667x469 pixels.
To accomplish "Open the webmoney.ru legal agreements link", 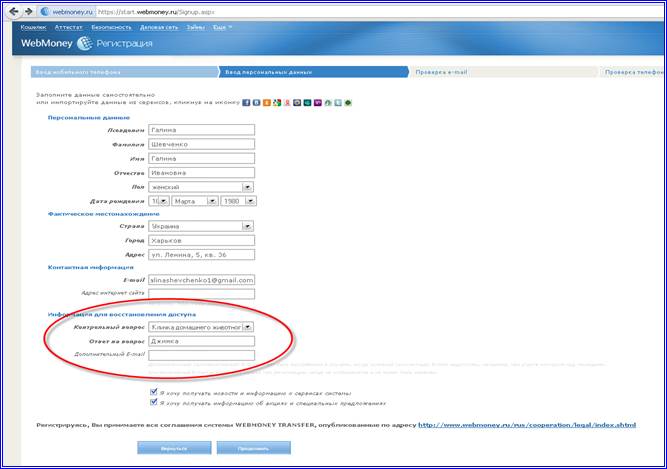I will [x=527, y=425].
